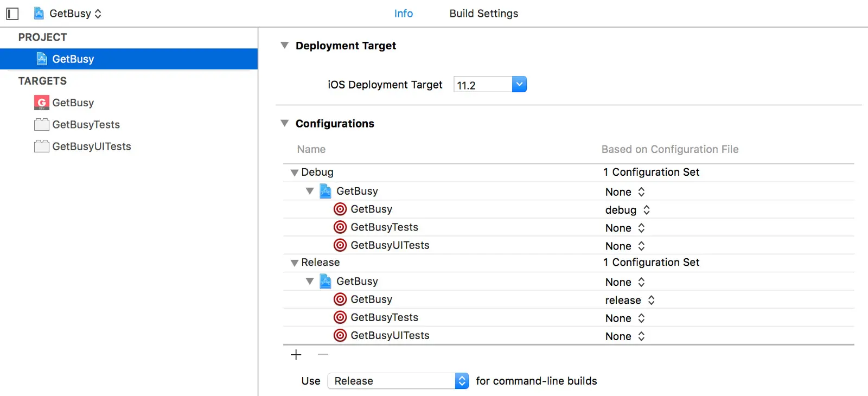
Task: Collapse the Release configuration row
Action: coord(295,263)
